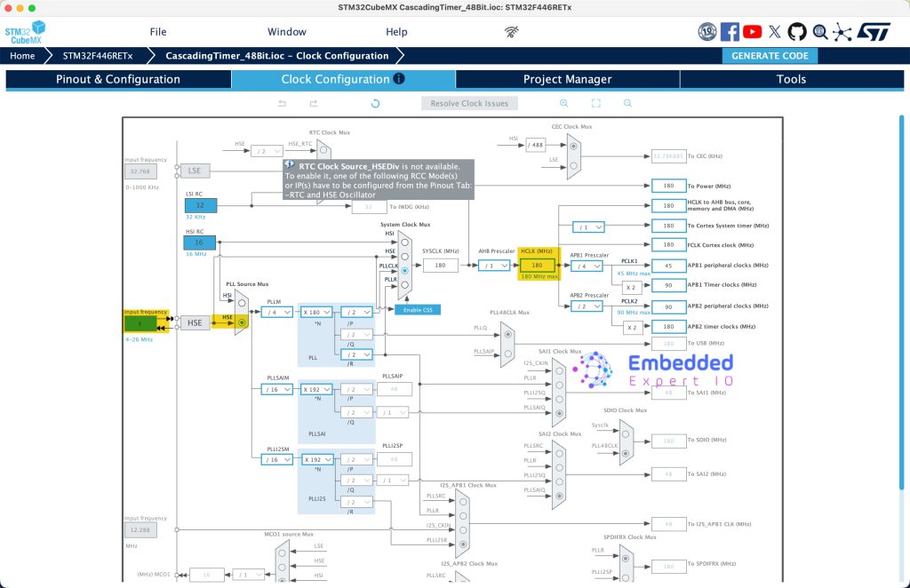Expand the AHB Prescaler dropdown
Image resolution: width=910 pixels, height=588 pixels.
point(494,266)
